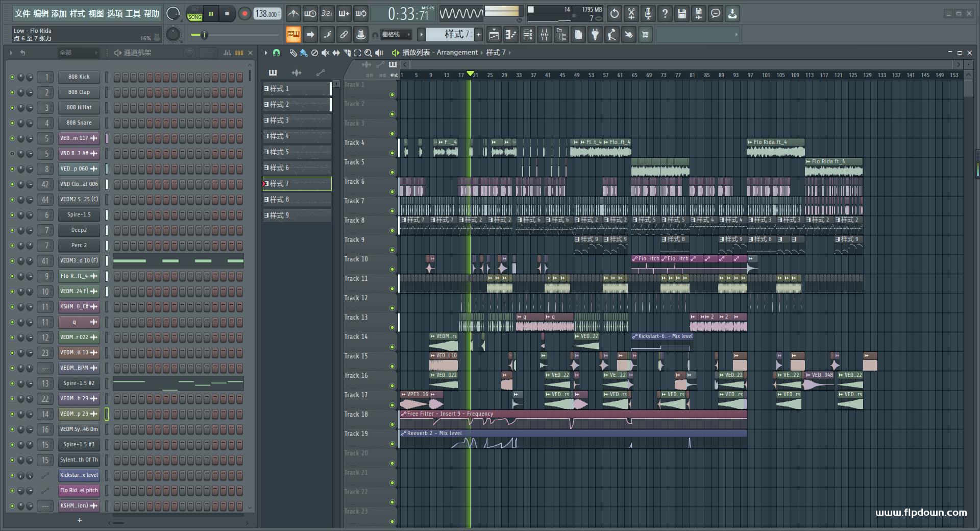Open the channel rack options arrow menu
This screenshot has width=980, height=531.
coord(11,53)
